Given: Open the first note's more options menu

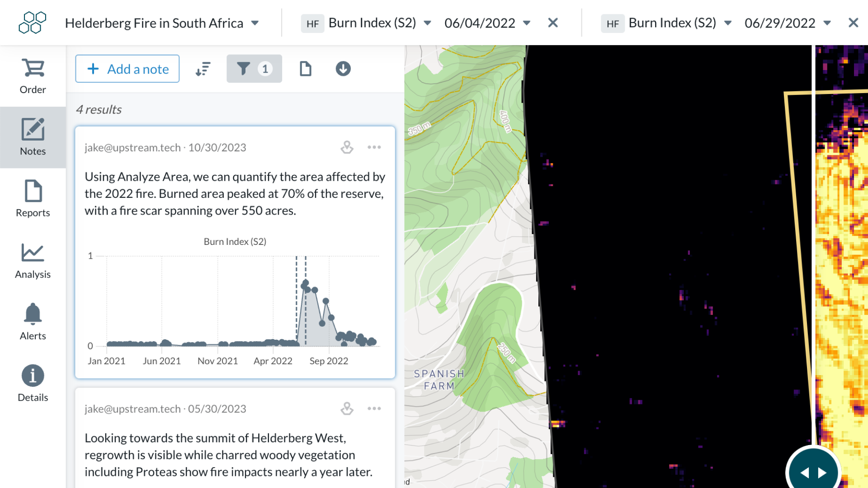Looking at the screenshot, I should [x=374, y=147].
